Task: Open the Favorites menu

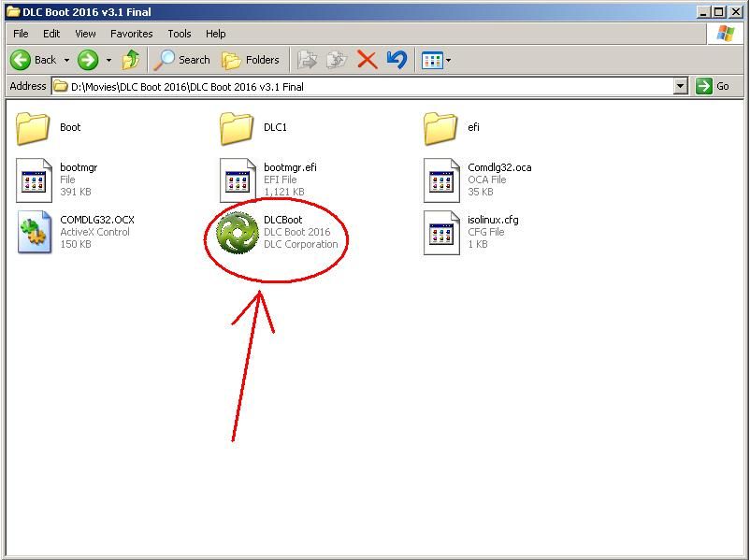Action: click(x=131, y=34)
